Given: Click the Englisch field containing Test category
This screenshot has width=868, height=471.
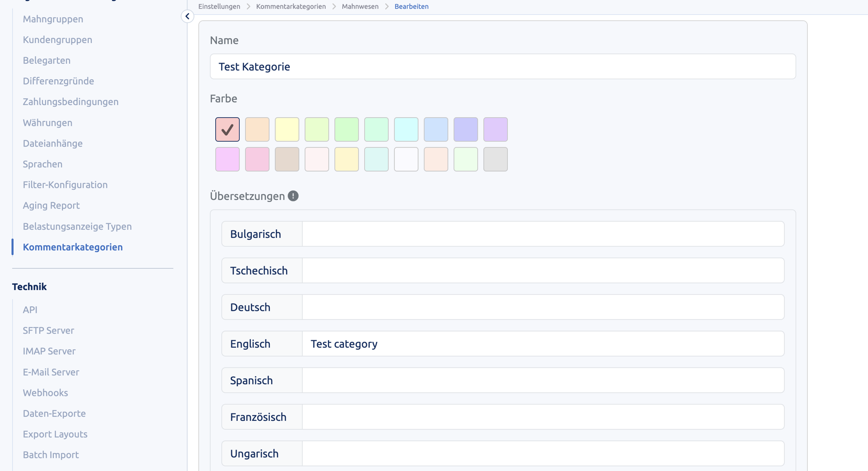Looking at the screenshot, I should (x=543, y=344).
